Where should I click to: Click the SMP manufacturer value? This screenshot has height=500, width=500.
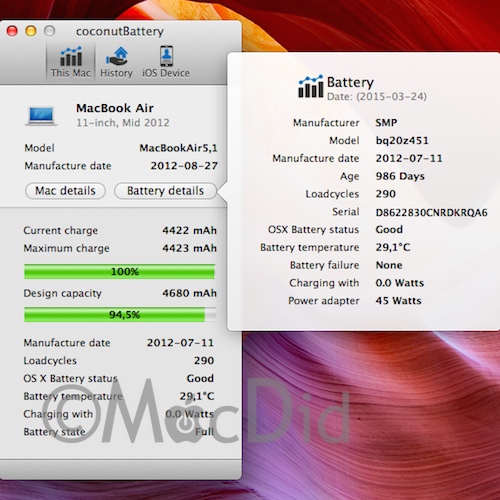(x=386, y=123)
